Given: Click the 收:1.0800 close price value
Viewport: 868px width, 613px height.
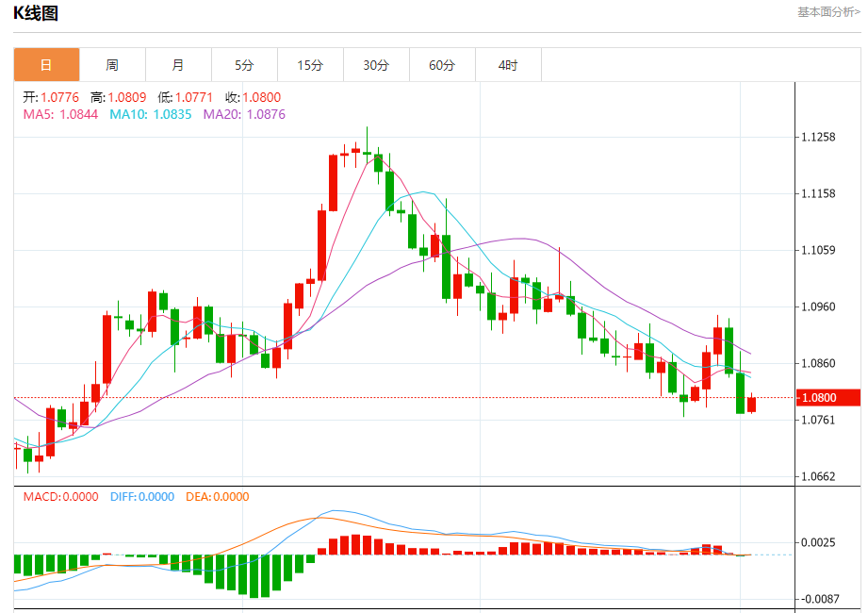Looking at the screenshot, I should point(254,97).
